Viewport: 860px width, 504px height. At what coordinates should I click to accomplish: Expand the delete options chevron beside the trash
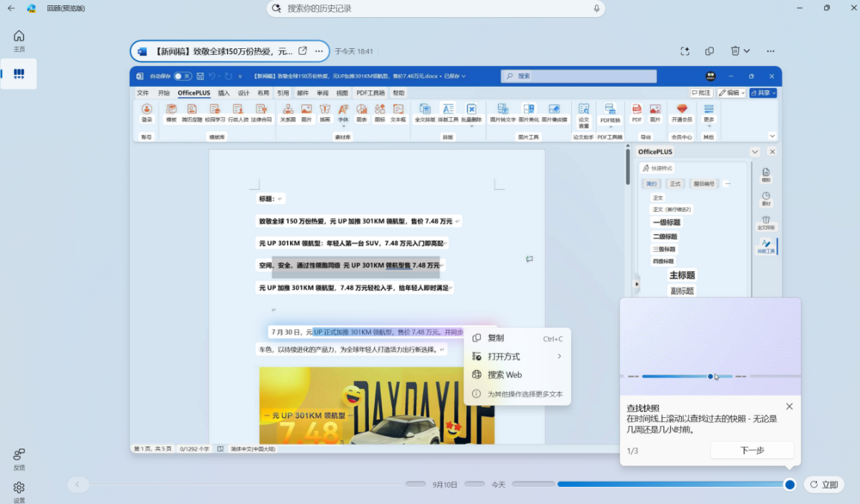point(746,51)
